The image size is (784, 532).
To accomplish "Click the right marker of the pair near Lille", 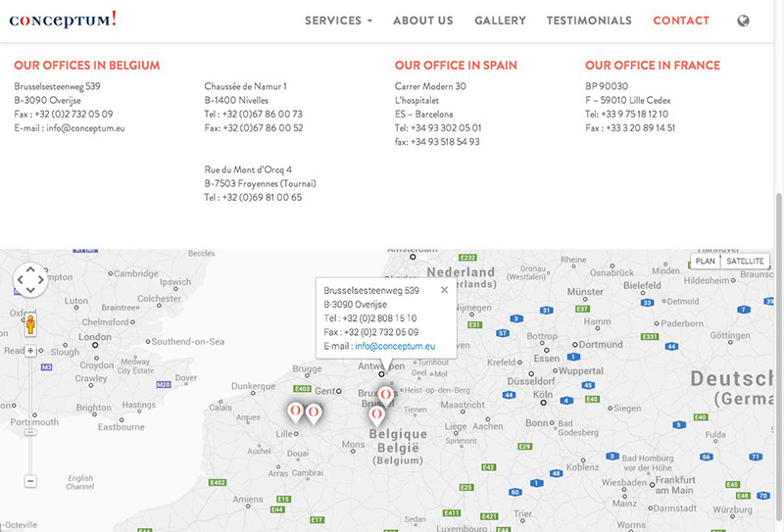I will click(x=314, y=413).
